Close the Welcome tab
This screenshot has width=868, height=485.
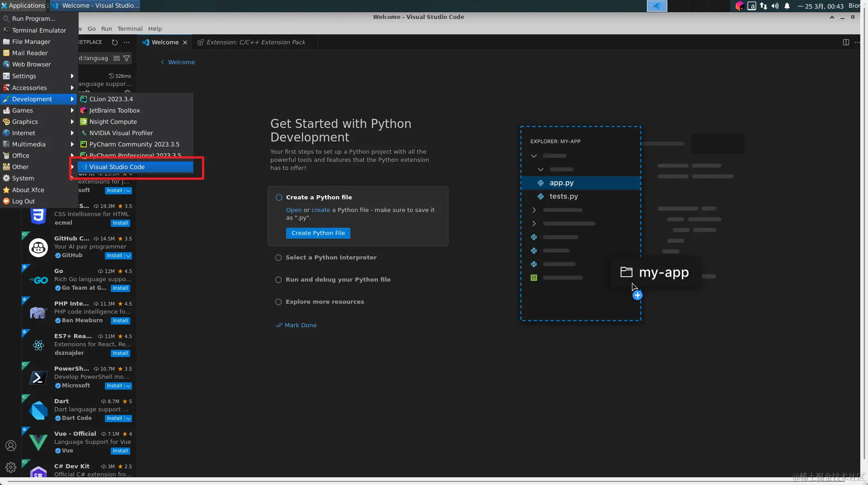click(x=185, y=42)
